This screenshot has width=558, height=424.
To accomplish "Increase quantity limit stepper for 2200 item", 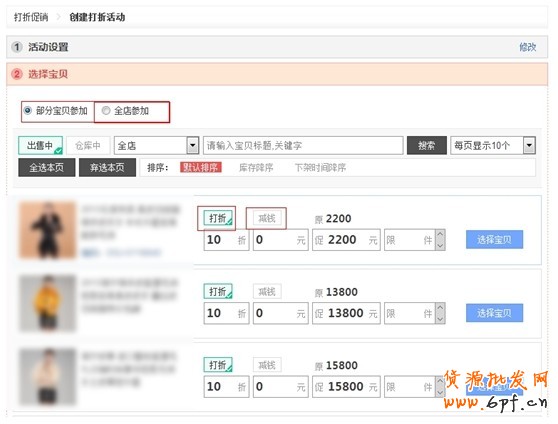I will tap(440, 235).
